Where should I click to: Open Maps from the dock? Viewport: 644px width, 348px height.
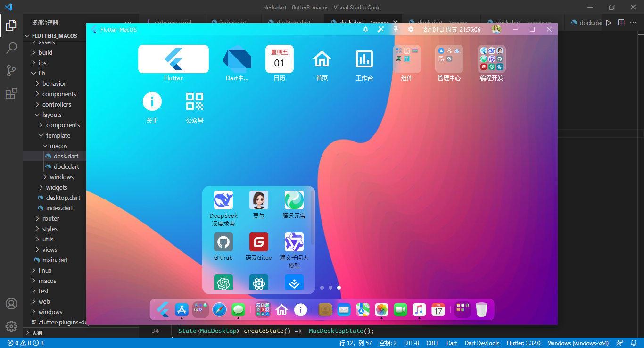click(363, 309)
